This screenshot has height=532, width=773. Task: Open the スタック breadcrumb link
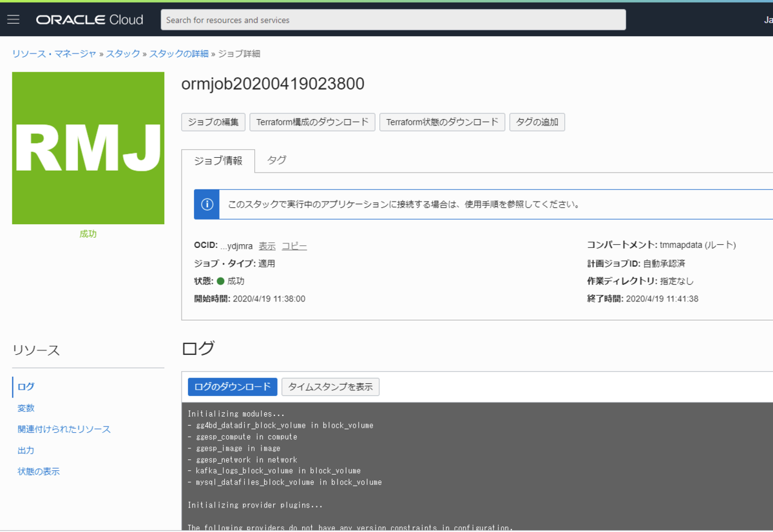click(123, 53)
